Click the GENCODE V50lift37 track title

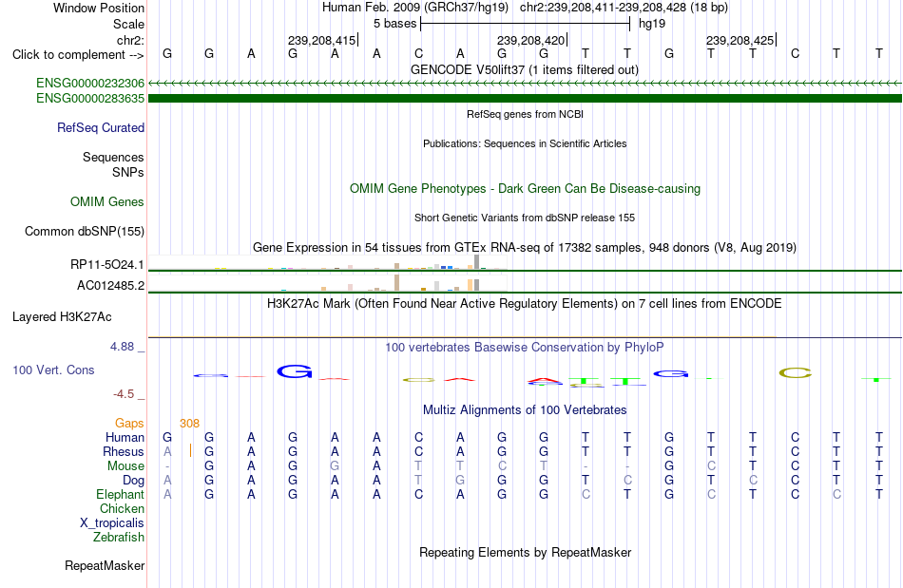point(525,70)
